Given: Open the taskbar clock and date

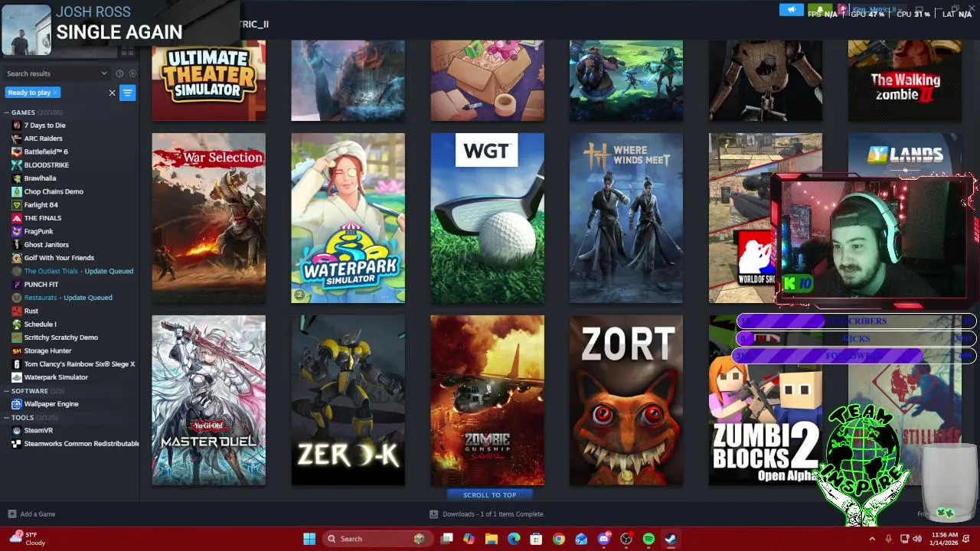Looking at the screenshot, I should pyautogui.click(x=945, y=539).
